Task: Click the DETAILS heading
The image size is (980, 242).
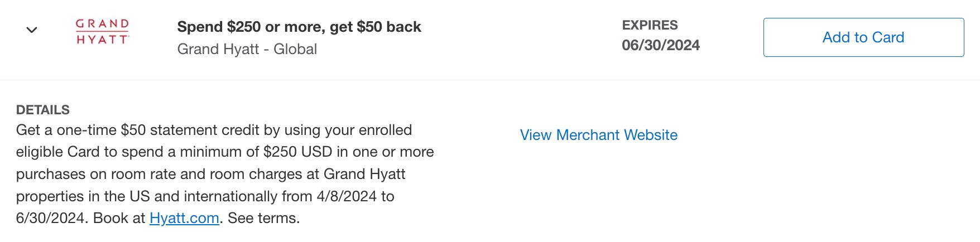Action: click(43, 110)
